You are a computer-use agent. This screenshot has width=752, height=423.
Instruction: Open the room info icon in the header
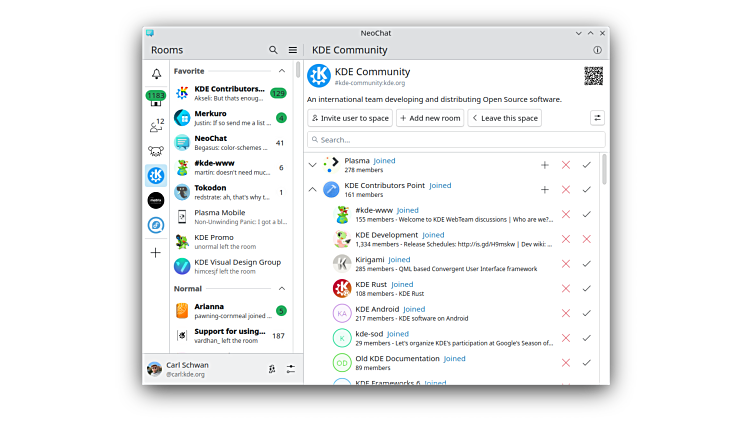(597, 50)
